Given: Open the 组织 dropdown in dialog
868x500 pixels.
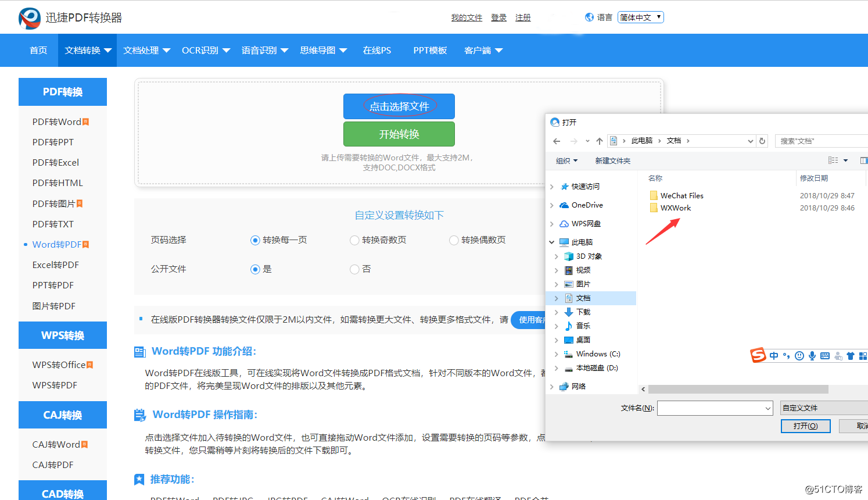Looking at the screenshot, I should 567,161.
